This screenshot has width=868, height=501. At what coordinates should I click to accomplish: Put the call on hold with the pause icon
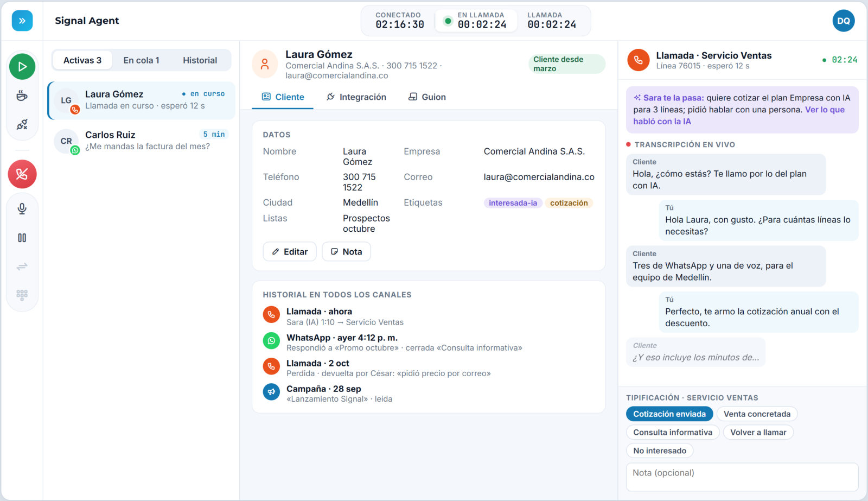pyautogui.click(x=22, y=238)
